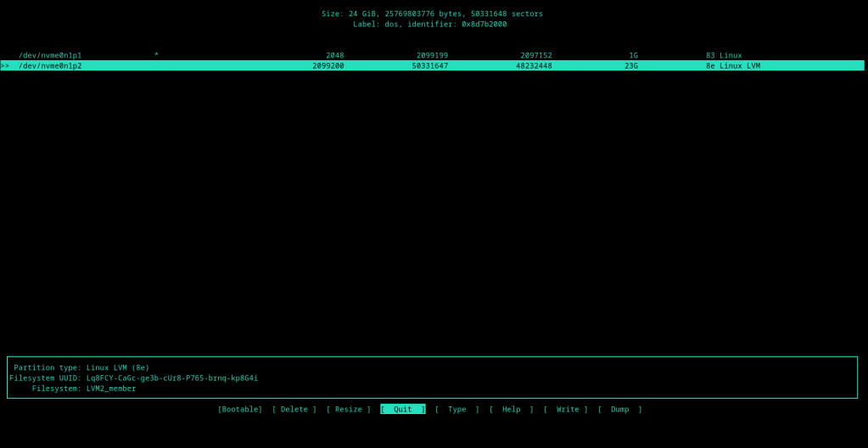The width and height of the screenshot is (868, 448).
Task: Click the >> selection cursor marker
Action: coord(5,65)
